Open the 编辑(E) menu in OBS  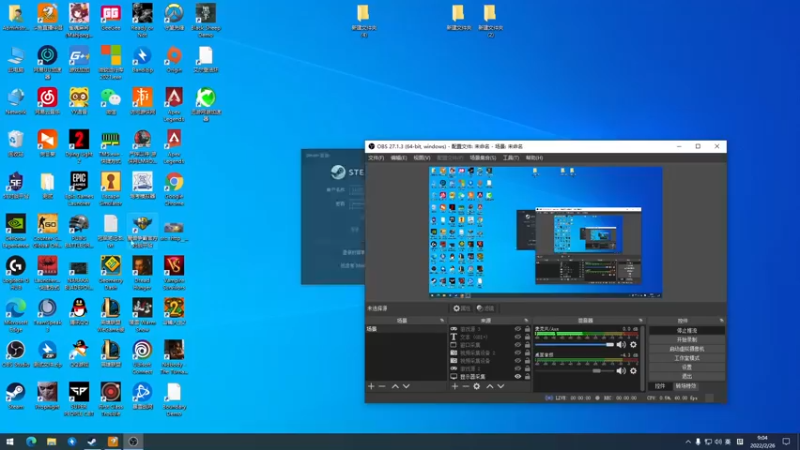tap(398, 158)
